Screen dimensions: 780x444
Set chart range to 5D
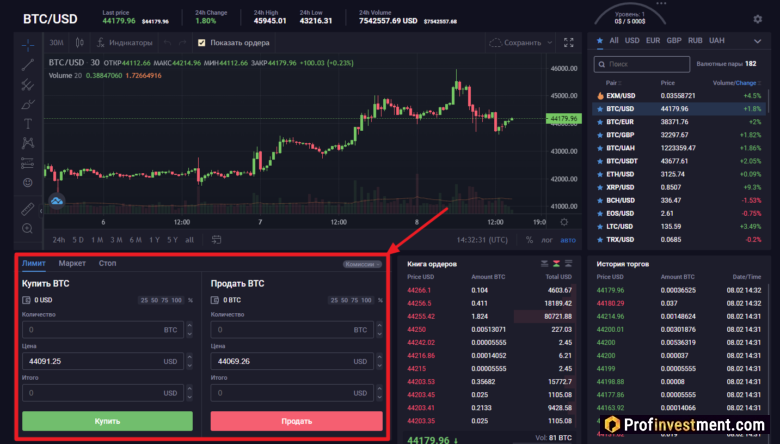tap(78, 240)
